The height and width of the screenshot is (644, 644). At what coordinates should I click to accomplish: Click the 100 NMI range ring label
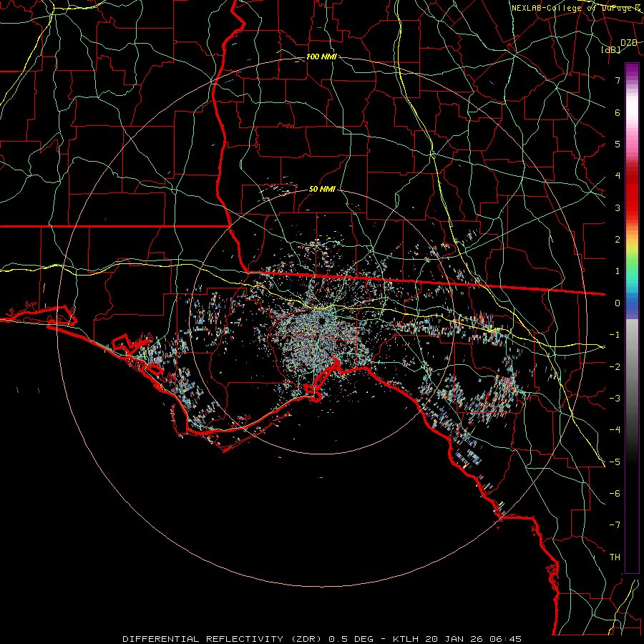click(321, 57)
